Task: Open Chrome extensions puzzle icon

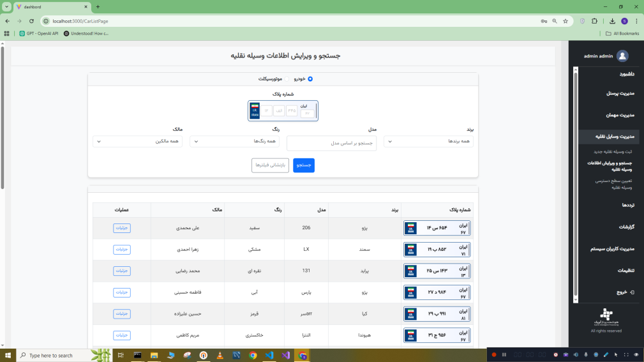Action: (594, 21)
